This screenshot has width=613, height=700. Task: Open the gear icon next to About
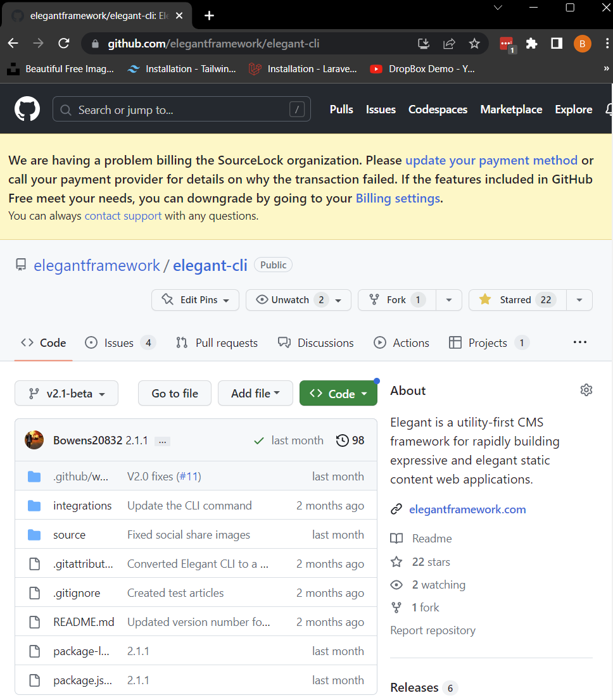click(x=586, y=390)
